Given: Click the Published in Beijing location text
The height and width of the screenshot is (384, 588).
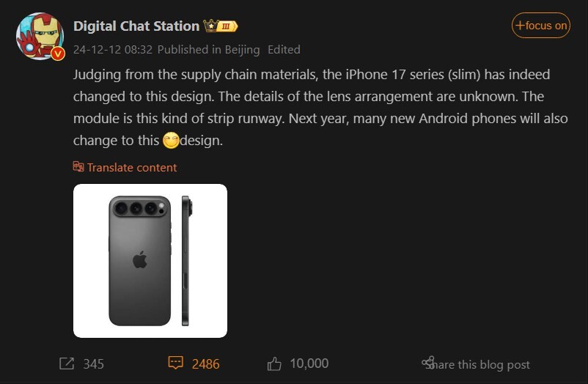Looking at the screenshot, I should 208,50.
